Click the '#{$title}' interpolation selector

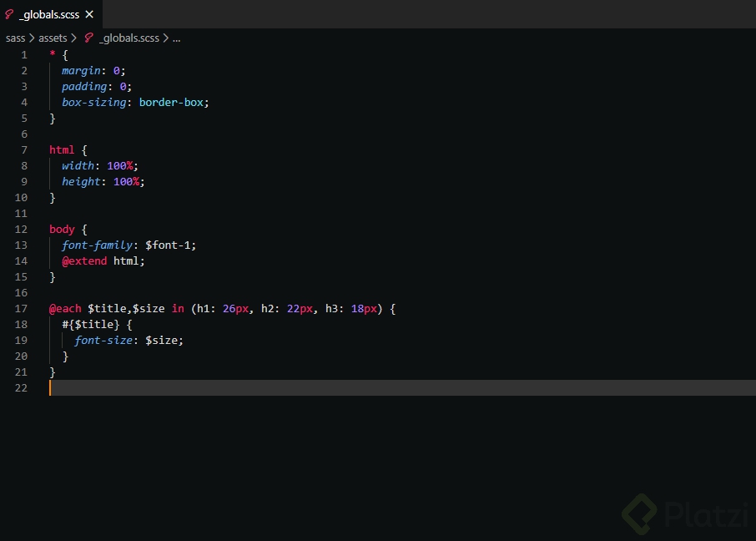point(91,324)
